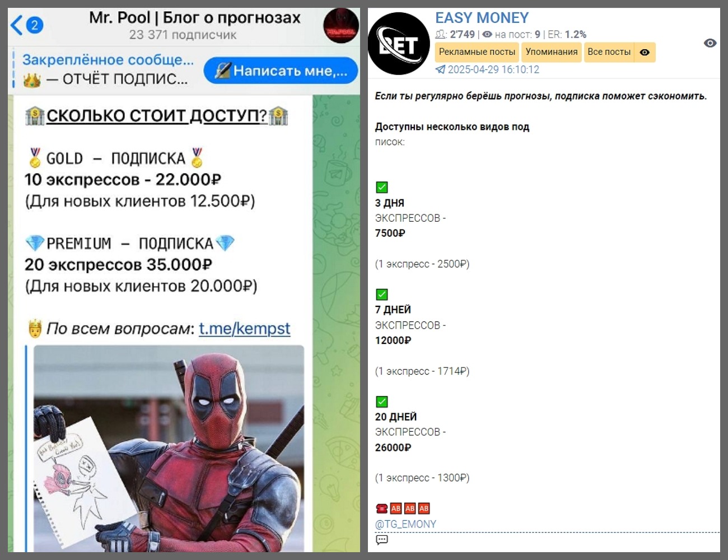
Task: Click the green checkbox above 20 ДНЕЙ
Action: click(382, 402)
